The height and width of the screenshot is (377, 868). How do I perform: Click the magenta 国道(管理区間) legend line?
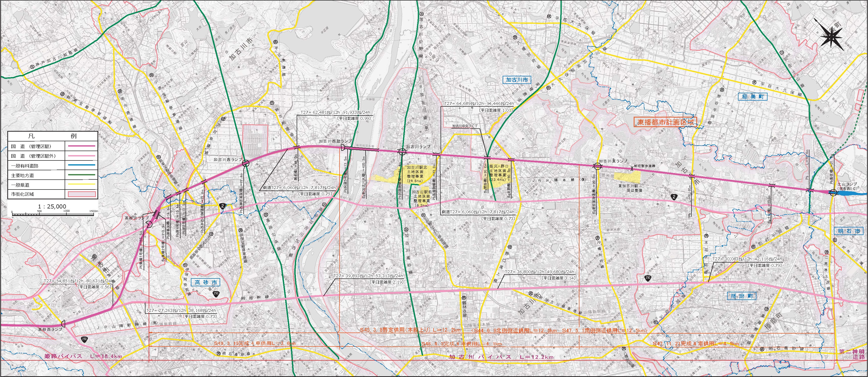[x=82, y=146]
